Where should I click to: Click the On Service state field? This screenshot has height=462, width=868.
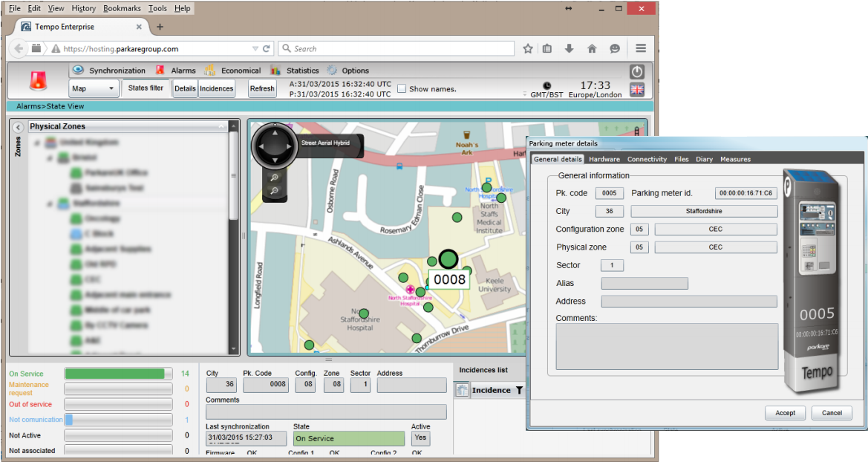(349, 438)
